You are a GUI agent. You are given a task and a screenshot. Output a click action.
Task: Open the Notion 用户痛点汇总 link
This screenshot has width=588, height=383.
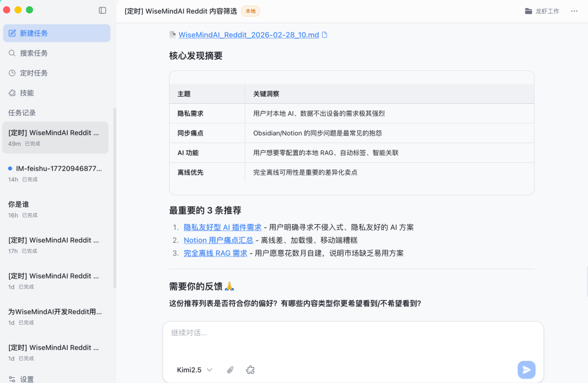click(218, 240)
